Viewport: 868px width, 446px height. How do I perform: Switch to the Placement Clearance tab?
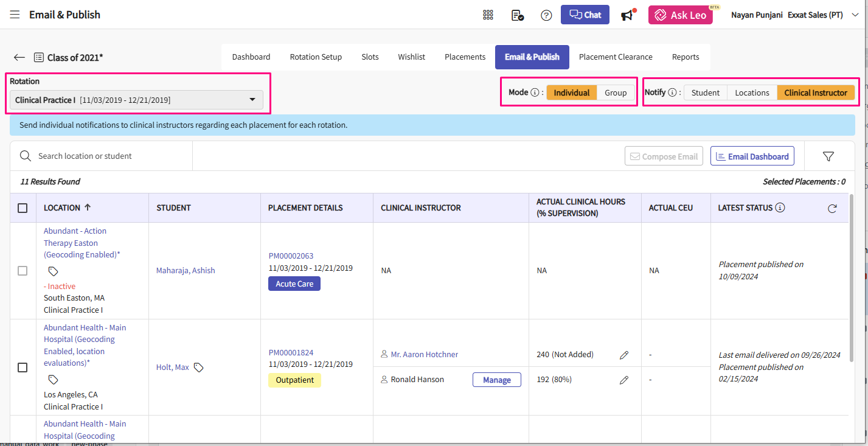(x=616, y=57)
